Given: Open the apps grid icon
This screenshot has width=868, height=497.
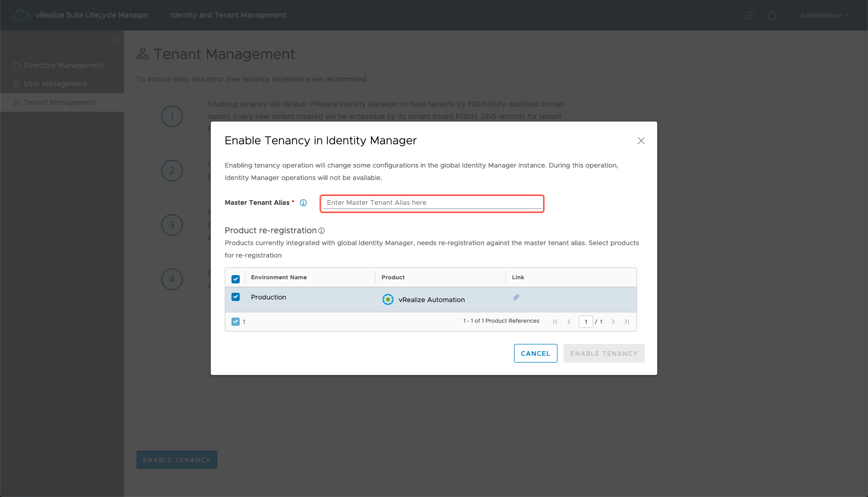Looking at the screenshot, I should pos(750,16).
